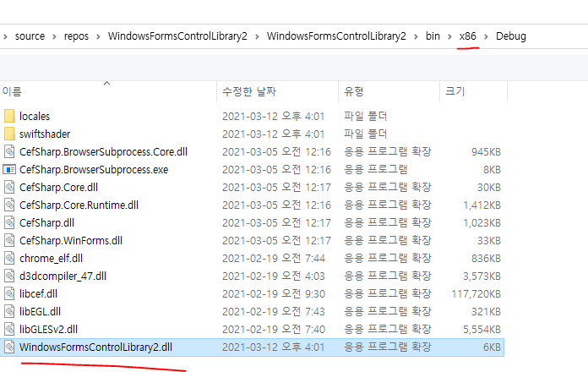Expand the chevron after bin breadcrumb
This screenshot has width=588, height=372.
tap(449, 37)
